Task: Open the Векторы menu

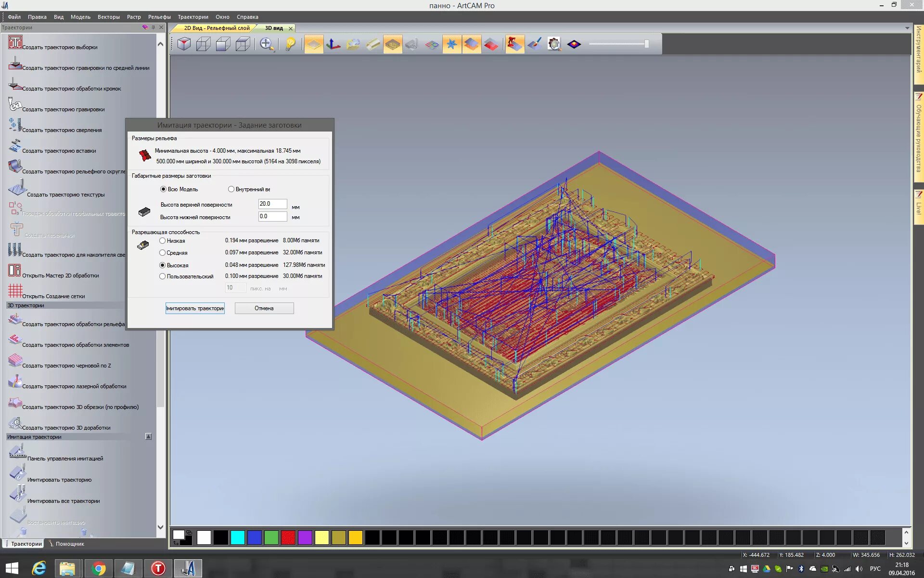Action: pyautogui.click(x=108, y=16)
